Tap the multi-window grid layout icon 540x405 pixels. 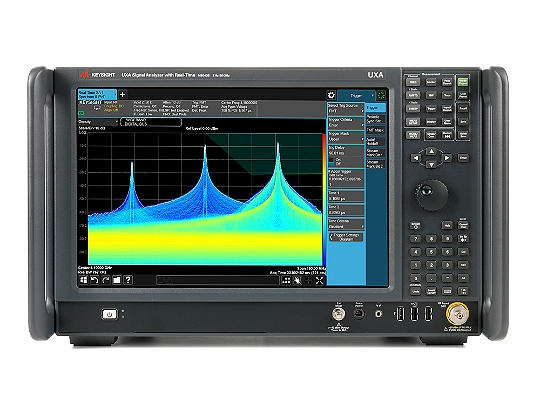pos(286,281)
